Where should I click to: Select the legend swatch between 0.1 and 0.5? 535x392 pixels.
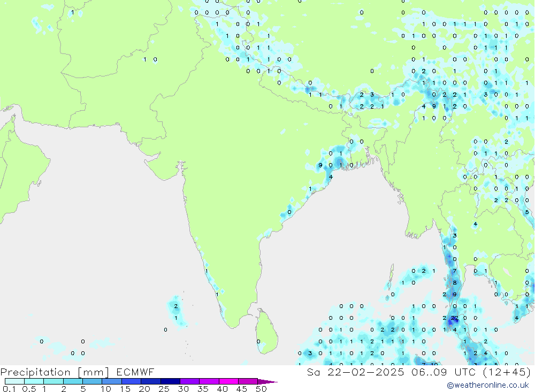14,381
